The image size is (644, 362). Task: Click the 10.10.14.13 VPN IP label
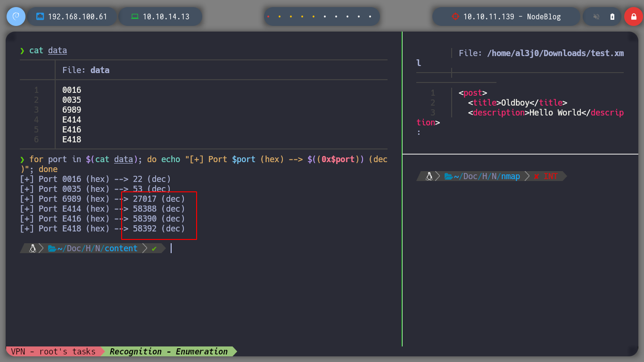point(166,16)
